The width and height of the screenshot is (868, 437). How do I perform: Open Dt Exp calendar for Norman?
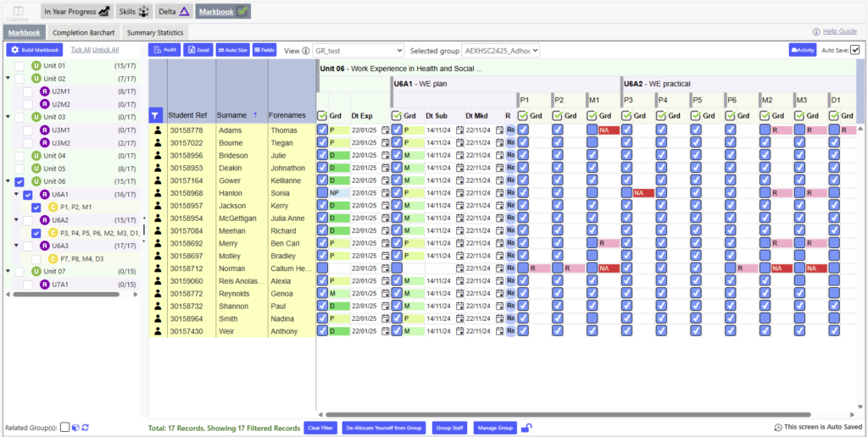click(x=386, y=268)
